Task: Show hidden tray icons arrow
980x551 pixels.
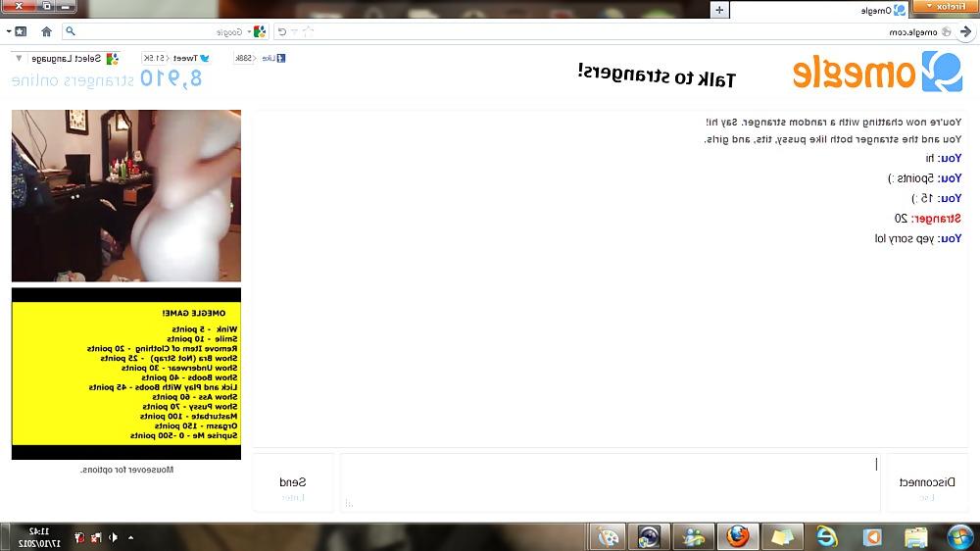Action: click(x=130, y=537)
